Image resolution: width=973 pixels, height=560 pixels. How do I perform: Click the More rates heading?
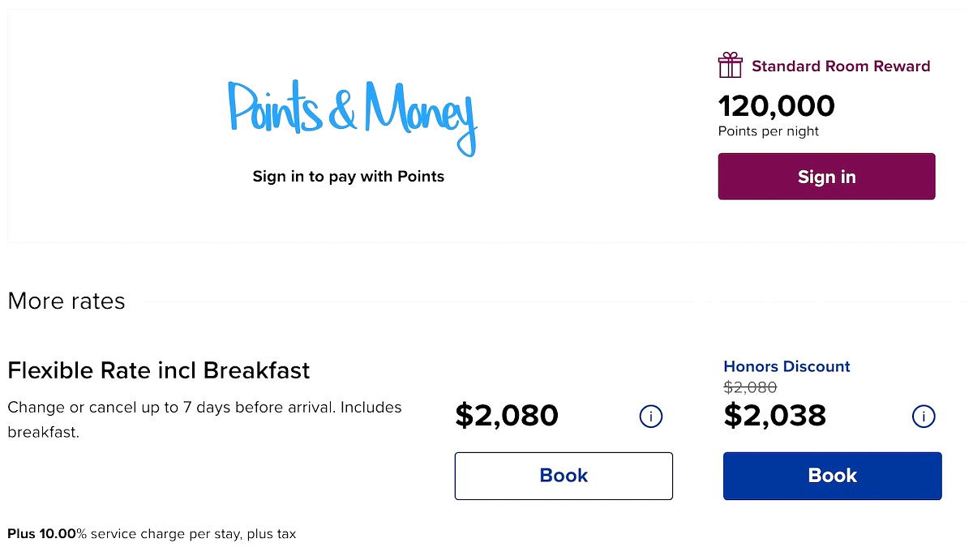click(66, 301)
